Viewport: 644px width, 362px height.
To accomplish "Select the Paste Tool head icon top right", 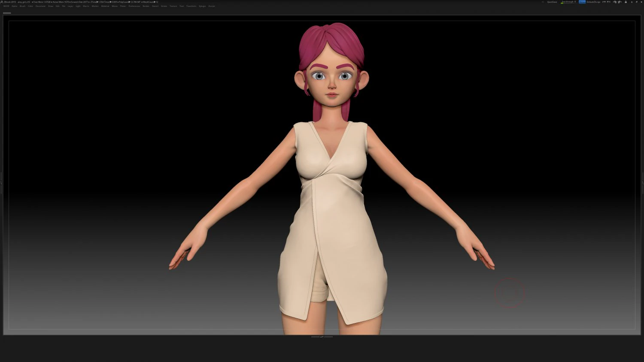I will pos(620,2).
